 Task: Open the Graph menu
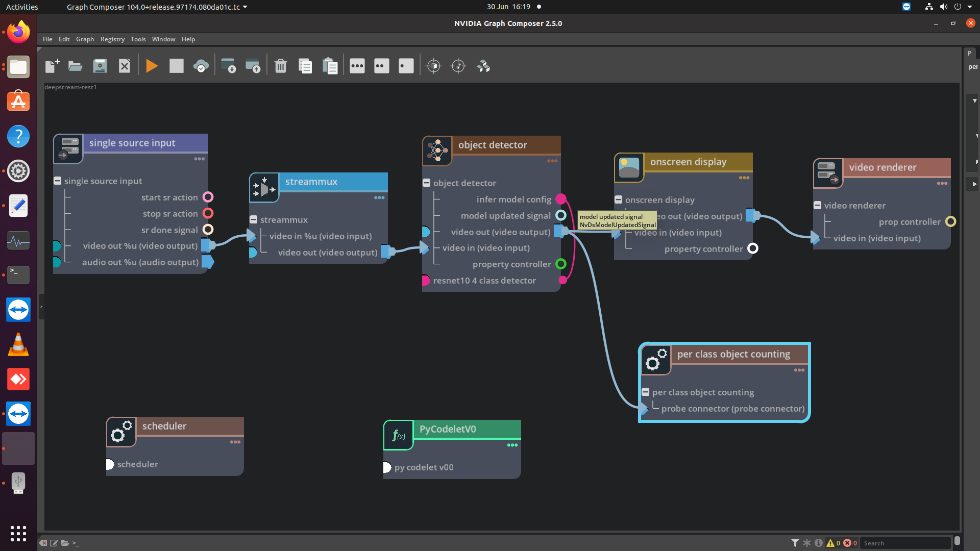tap(85, 39)
